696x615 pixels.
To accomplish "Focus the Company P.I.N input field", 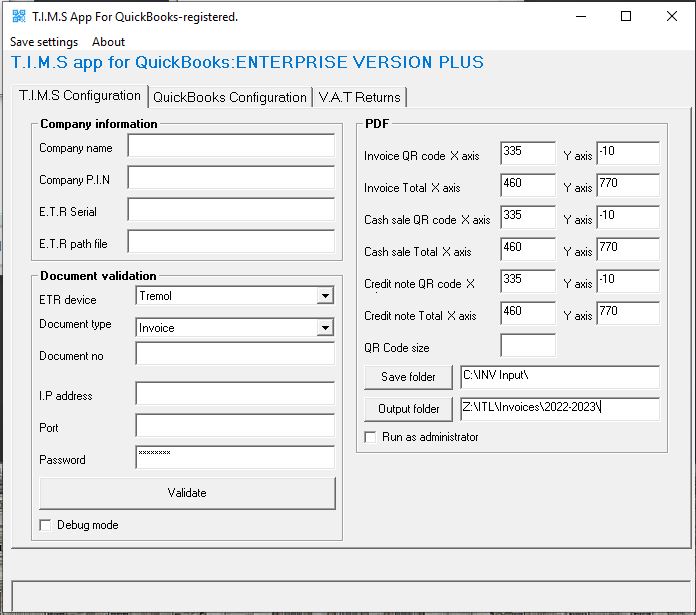I will point(231,179).
